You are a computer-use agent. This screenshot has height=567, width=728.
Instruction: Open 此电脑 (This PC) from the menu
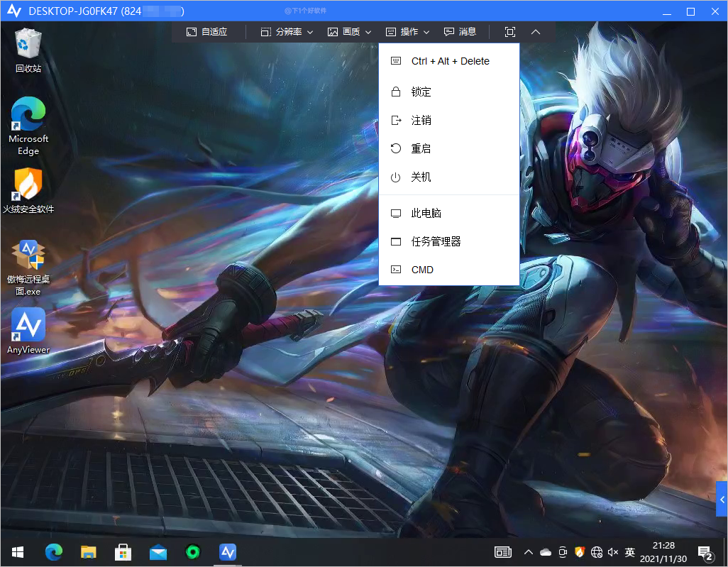(449, 213)
